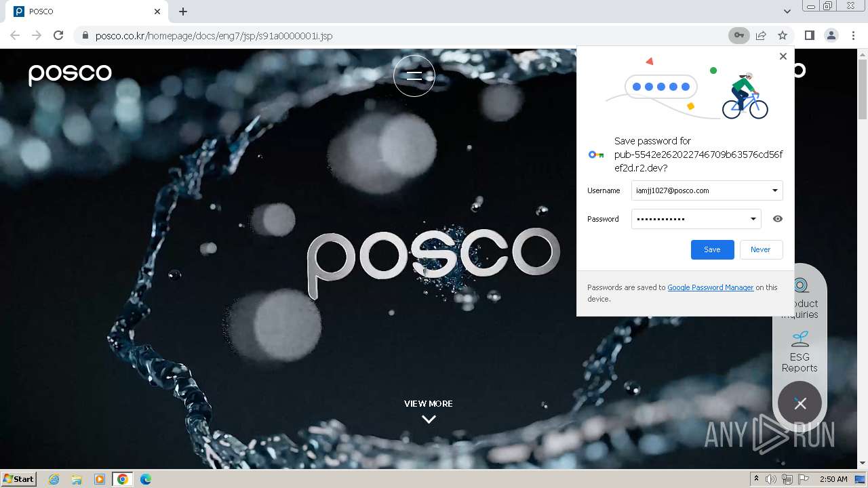Go forward to next page
The width and height of the screenshot is (868, 488).
point(37,35)
